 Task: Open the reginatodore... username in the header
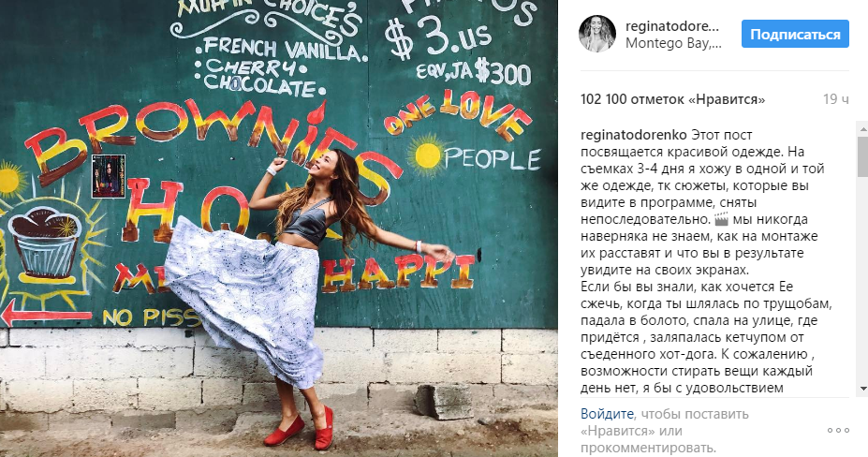coord(672,26)
